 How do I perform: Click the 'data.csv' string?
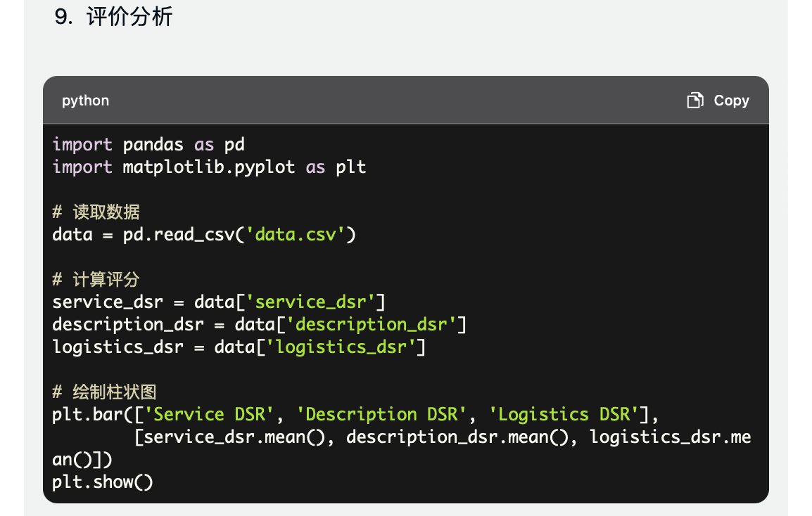click(296, 235)
